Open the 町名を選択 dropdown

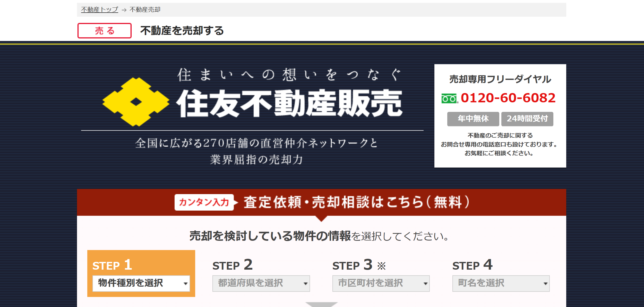pos(501,283)
